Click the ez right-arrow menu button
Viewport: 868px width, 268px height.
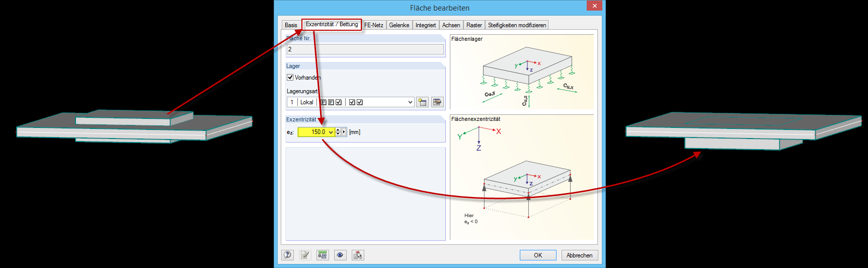[x=344, y=132]
